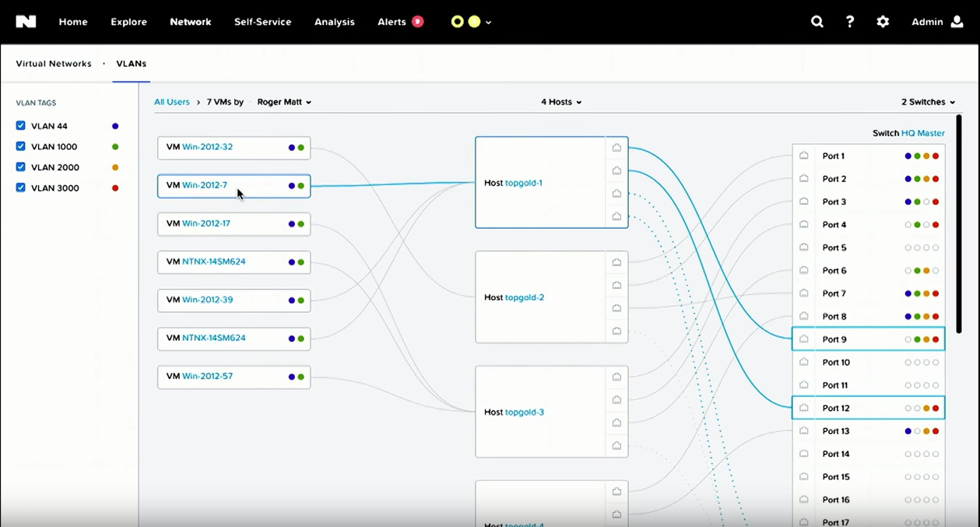Screen dimensions: 980x527
Task: Open the Alerts menu
Action: click(392, 22)
